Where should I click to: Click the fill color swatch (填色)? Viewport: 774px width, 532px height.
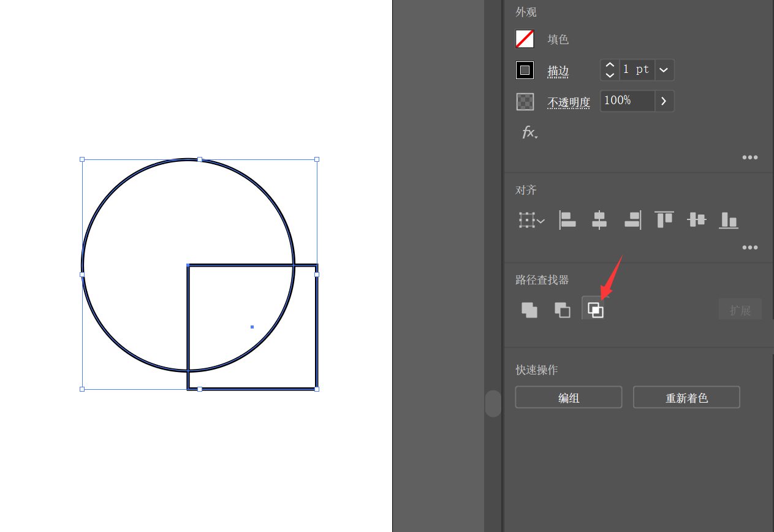click(x=525, y=39)
